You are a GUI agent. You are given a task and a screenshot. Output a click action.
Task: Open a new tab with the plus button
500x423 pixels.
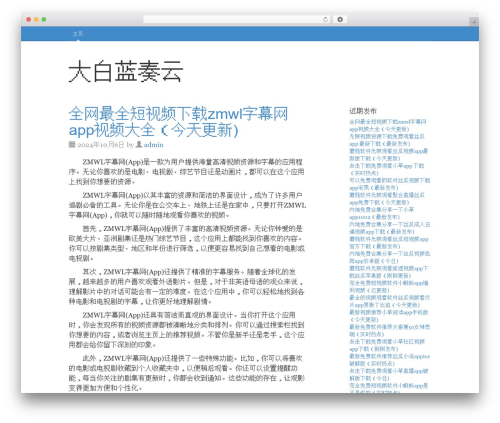pos(474,22)
